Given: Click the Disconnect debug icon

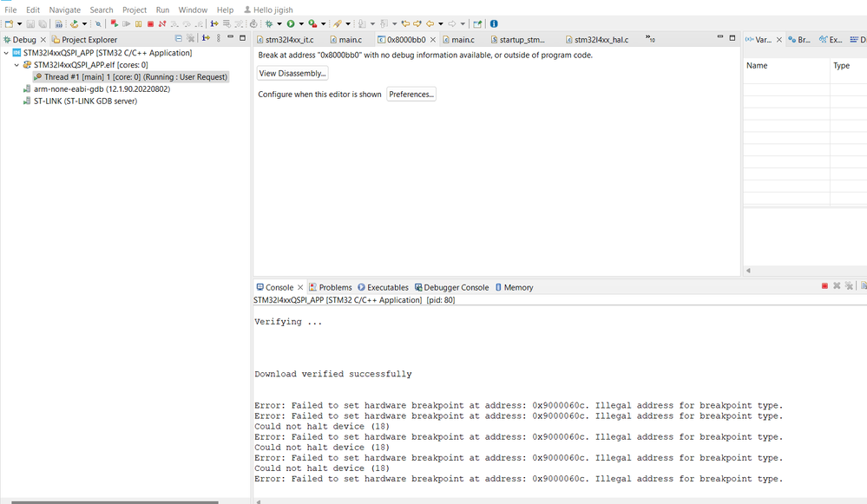Looking at the screenshot, I should point(162,23).
